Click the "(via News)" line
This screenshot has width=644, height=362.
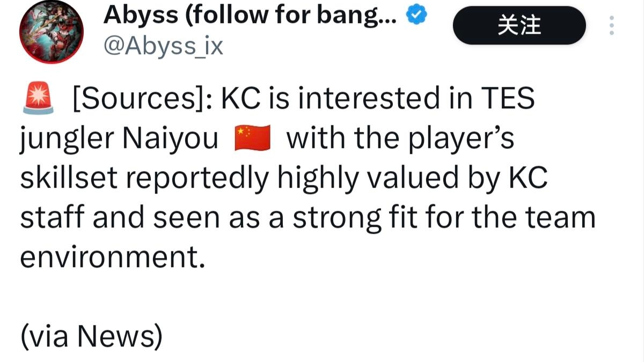click(91, 336)
